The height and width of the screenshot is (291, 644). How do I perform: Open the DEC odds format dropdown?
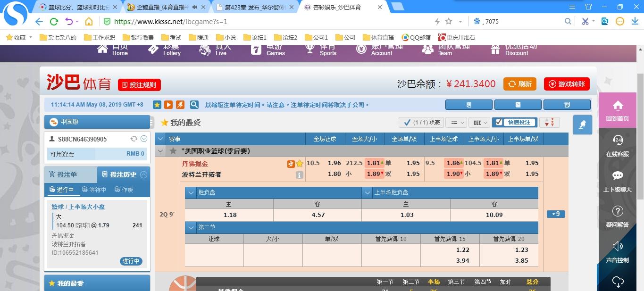(479, 123)
